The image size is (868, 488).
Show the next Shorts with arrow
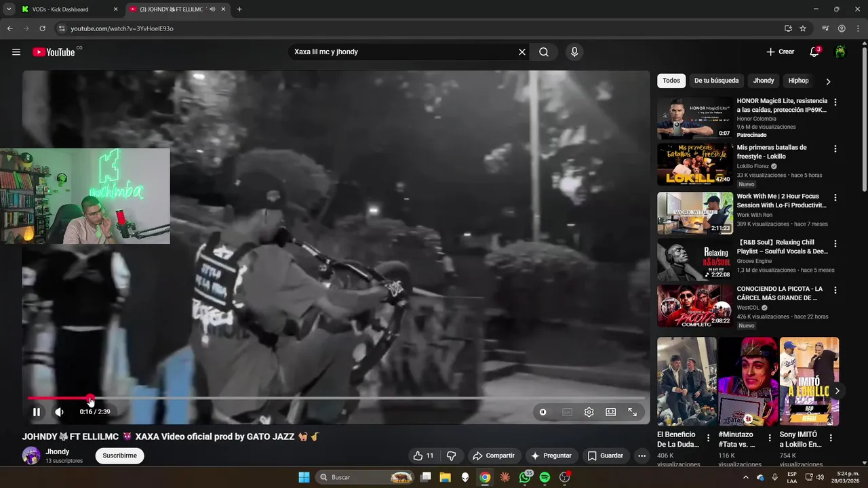837,391
